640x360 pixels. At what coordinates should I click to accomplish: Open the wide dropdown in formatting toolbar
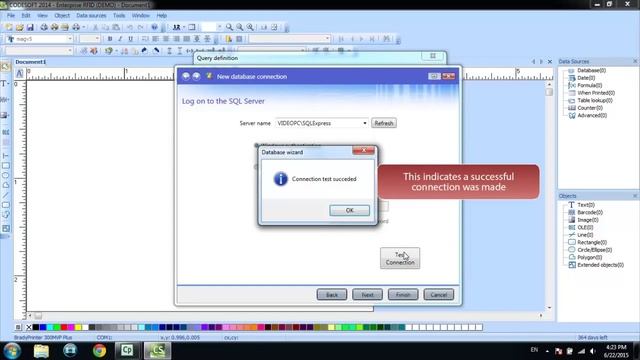pos(327,39)
